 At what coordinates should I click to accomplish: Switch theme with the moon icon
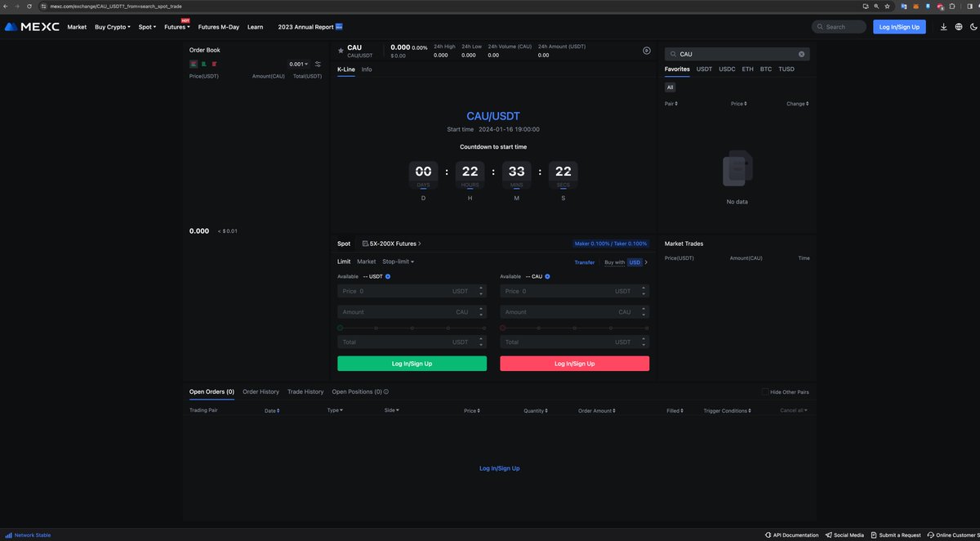coord(973,27)
